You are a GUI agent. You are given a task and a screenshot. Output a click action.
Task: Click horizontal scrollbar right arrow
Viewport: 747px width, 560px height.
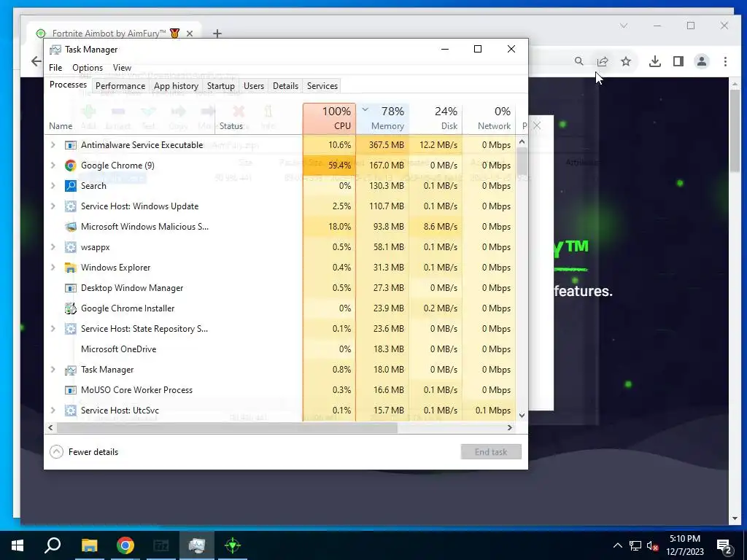510,427
